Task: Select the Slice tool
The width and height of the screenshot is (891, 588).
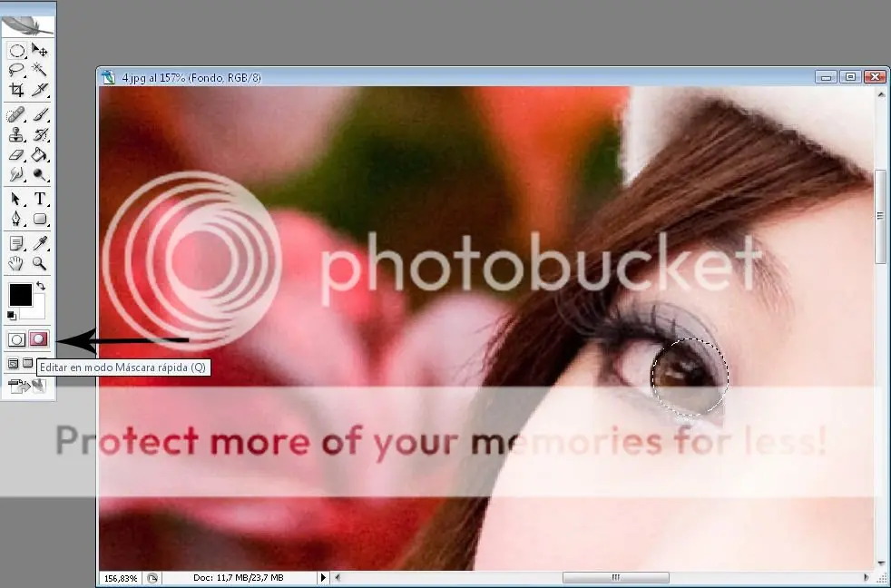Action: click(x=39, y=89)
